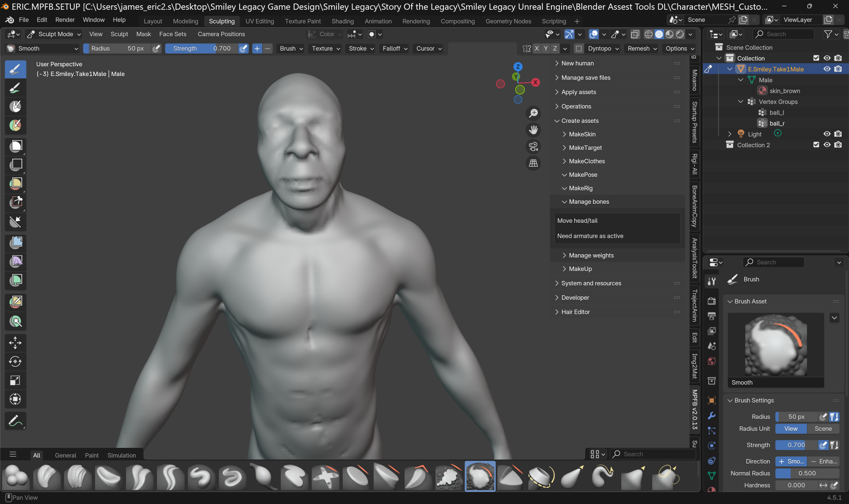The image size is (849, 504).
Task: Click the zoom magnifier viewport icon
Action: point(534,113)
